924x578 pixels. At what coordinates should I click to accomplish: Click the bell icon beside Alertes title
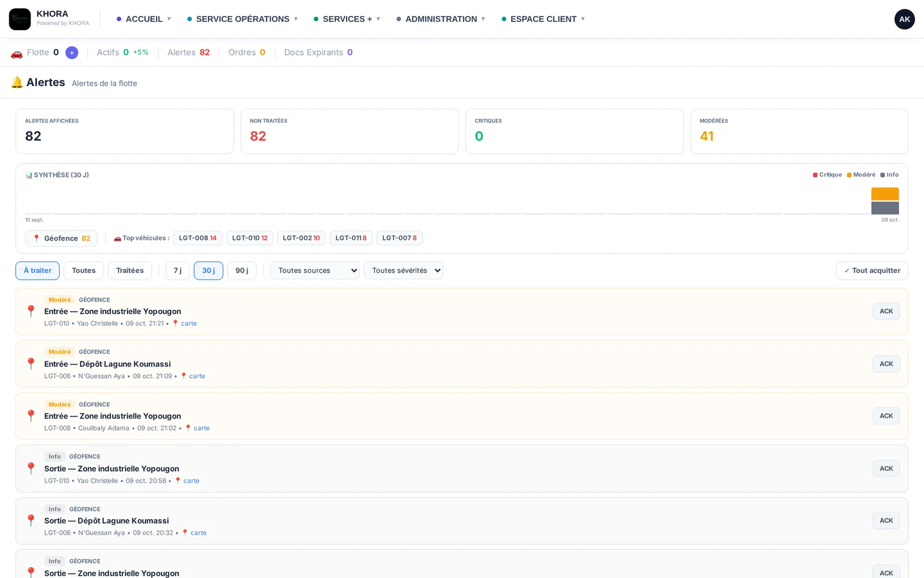17,83
